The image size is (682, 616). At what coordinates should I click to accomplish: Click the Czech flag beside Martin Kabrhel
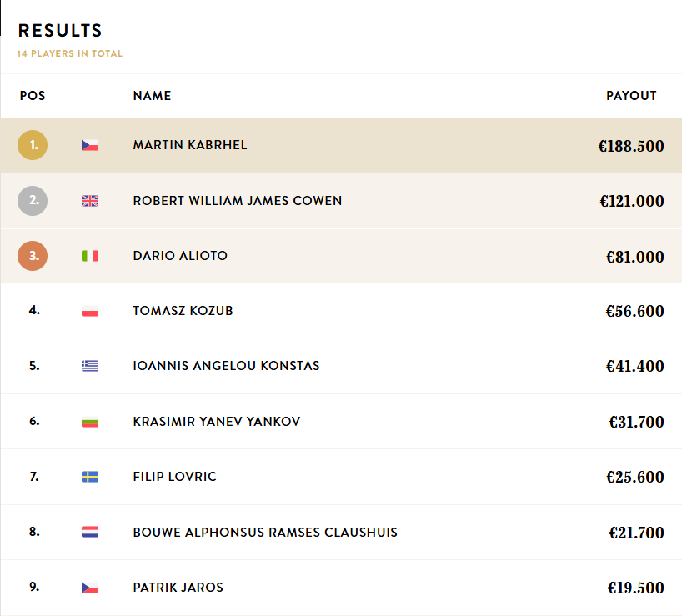point(90,145)
